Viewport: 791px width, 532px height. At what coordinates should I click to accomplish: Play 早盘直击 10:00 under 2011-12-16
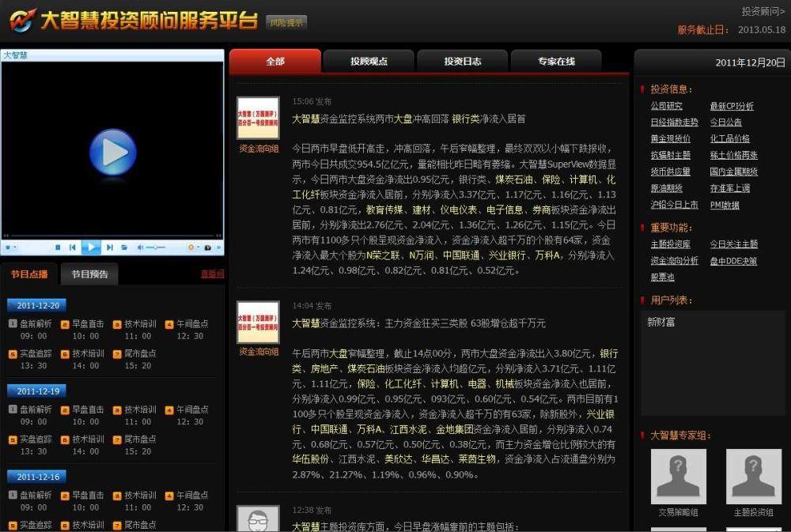(82, 500)
